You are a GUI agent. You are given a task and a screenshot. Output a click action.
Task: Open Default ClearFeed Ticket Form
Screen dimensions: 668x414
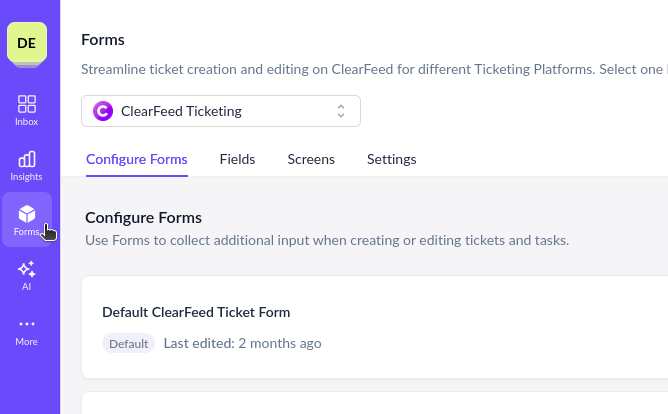coord(196,312)
